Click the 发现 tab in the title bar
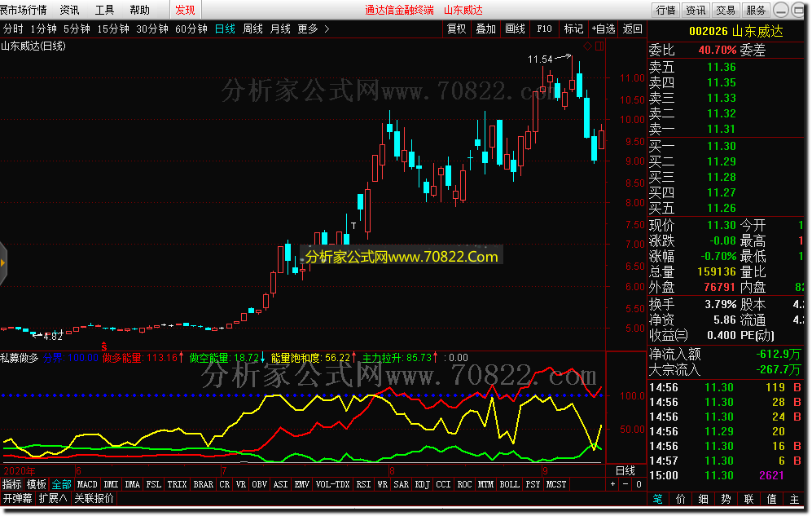This screenshot has width=812, height=516. 185,10
